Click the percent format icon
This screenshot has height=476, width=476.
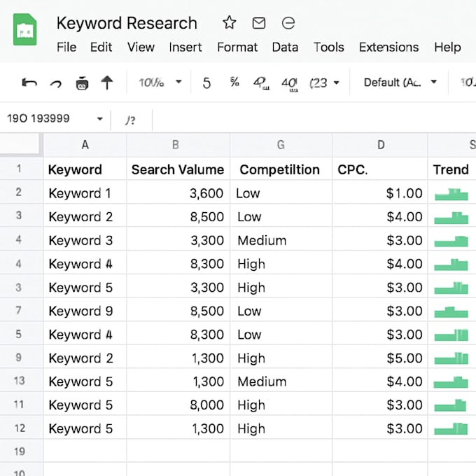pos(234,82)
